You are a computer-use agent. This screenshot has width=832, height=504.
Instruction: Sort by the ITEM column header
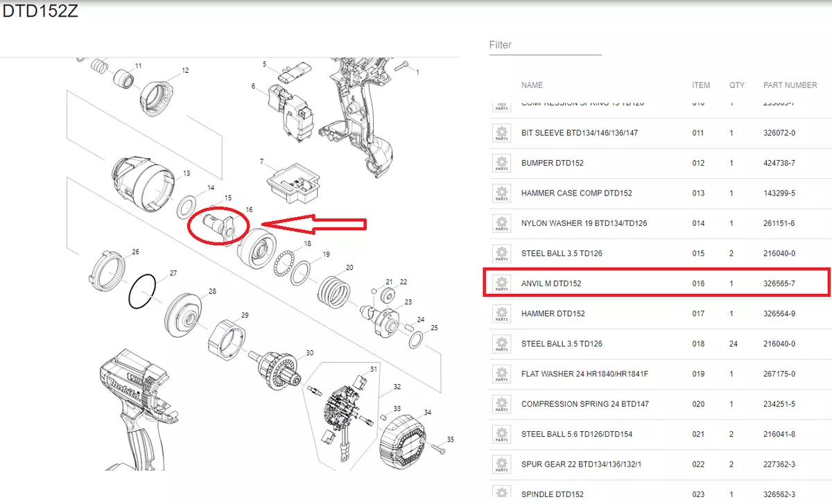pos(701,85)
